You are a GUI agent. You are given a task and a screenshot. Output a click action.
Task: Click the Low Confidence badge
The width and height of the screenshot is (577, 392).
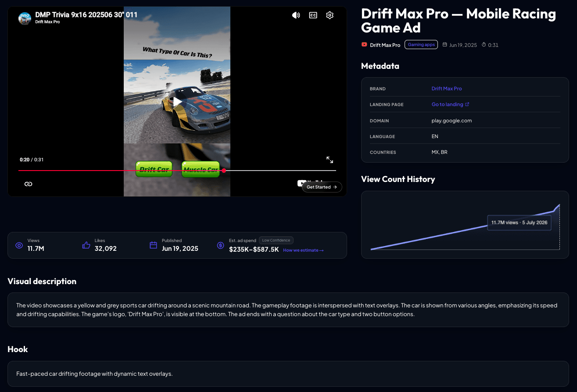pyautogui.click(x=276, y=240)
